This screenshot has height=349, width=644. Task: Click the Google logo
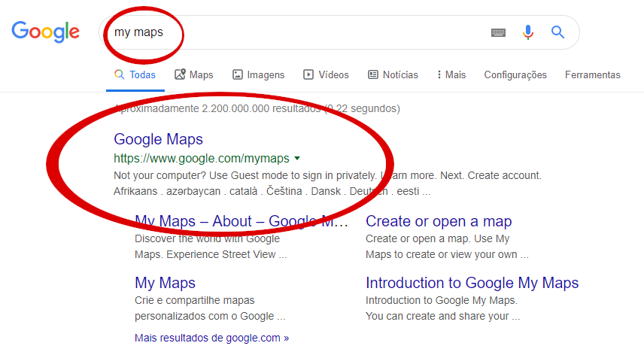[x=46, y=32]
